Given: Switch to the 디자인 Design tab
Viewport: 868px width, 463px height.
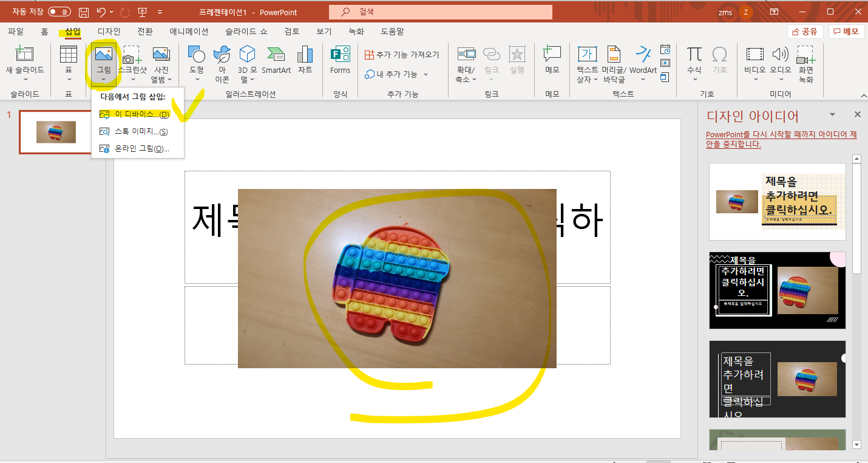Looking at the screenshot, I should [x=109, y=32].
